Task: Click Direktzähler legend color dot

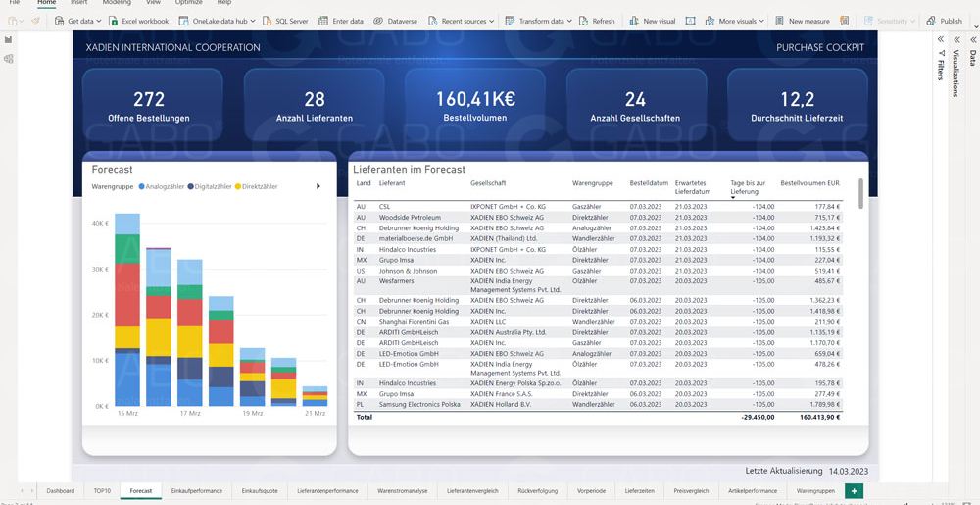Action: tap(237, 186)
